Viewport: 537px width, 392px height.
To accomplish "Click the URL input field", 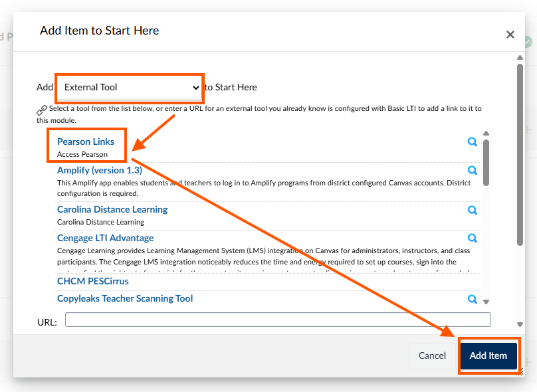I will point(278,320).
